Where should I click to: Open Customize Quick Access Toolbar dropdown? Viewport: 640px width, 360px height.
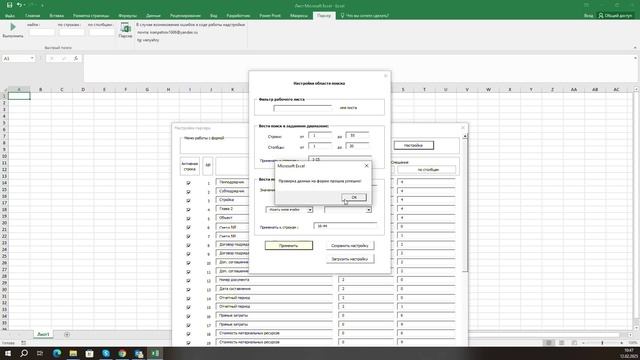point(42,5)
